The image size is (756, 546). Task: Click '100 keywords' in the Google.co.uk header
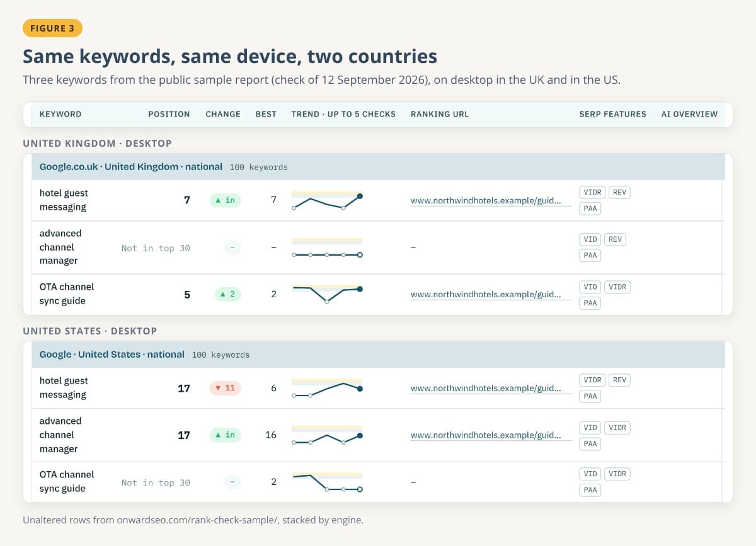[x=259, y=168]
